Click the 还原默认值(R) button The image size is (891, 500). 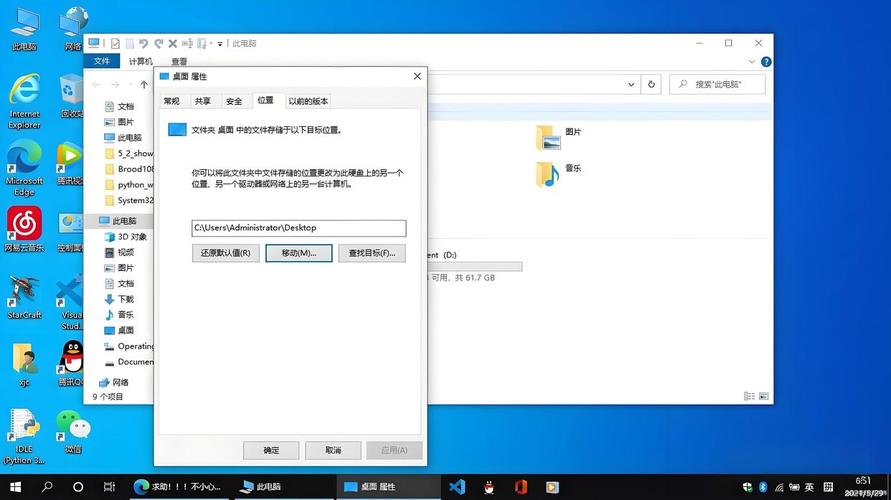click(x=226, y=253)
